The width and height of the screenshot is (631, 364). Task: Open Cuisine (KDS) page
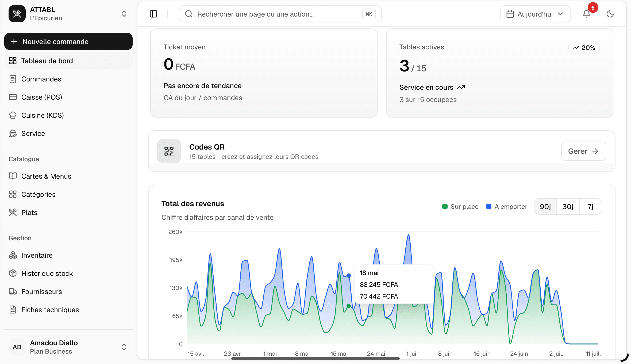(x=68, y=115)
